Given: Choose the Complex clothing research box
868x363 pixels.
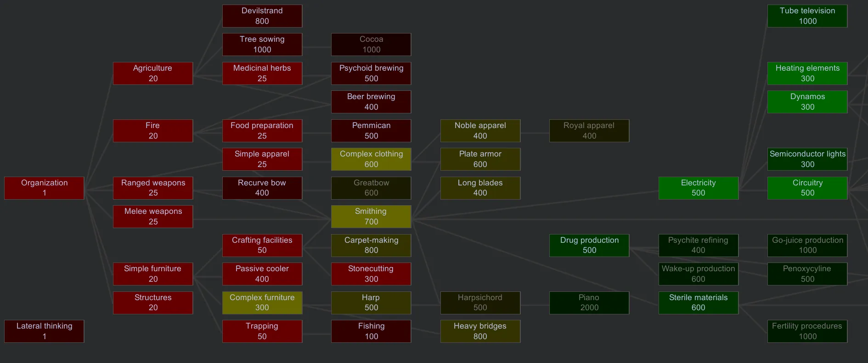Looking at the screenshot, I should (371, 159).
